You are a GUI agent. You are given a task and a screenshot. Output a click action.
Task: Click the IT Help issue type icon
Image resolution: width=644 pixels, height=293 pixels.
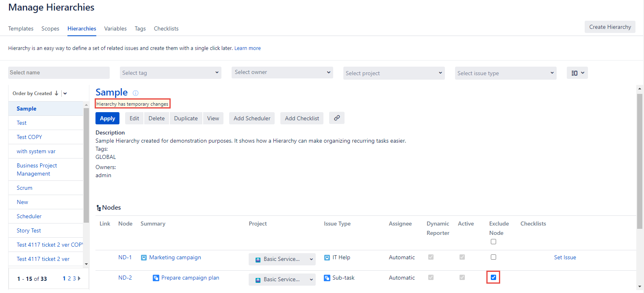(x=327, y=258)
